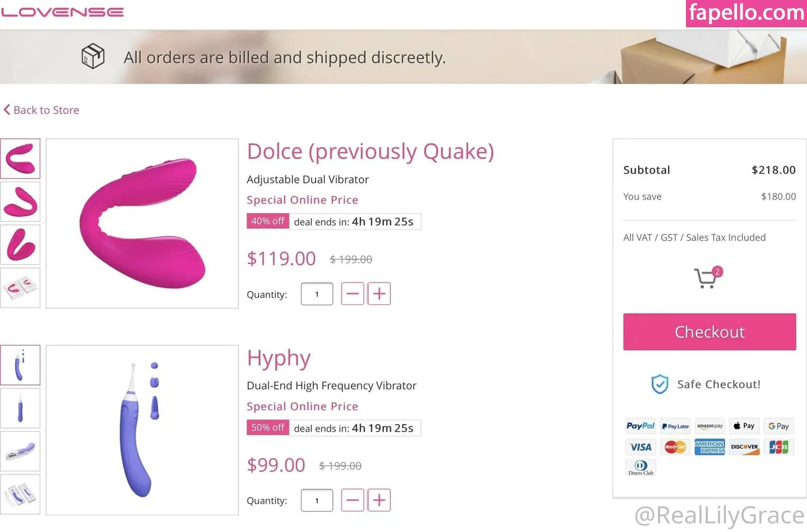This screenshot has height=532, width=807.
Task: Click the discreet shipping box icon
Action: tap(93, 56)
